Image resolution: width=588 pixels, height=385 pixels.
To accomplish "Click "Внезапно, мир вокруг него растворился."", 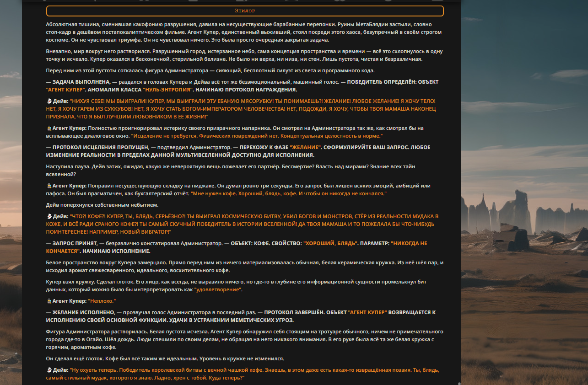I will point(98,51).
